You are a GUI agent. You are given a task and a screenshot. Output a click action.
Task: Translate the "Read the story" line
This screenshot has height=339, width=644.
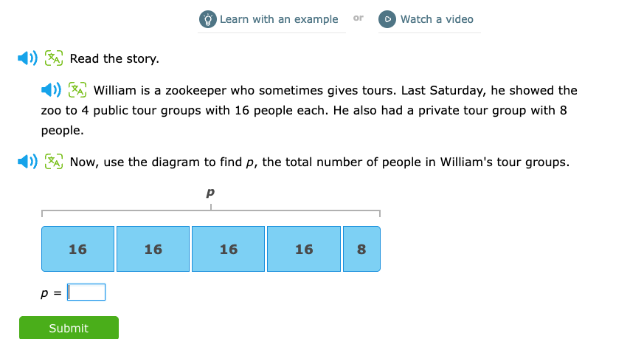point(54,58)
